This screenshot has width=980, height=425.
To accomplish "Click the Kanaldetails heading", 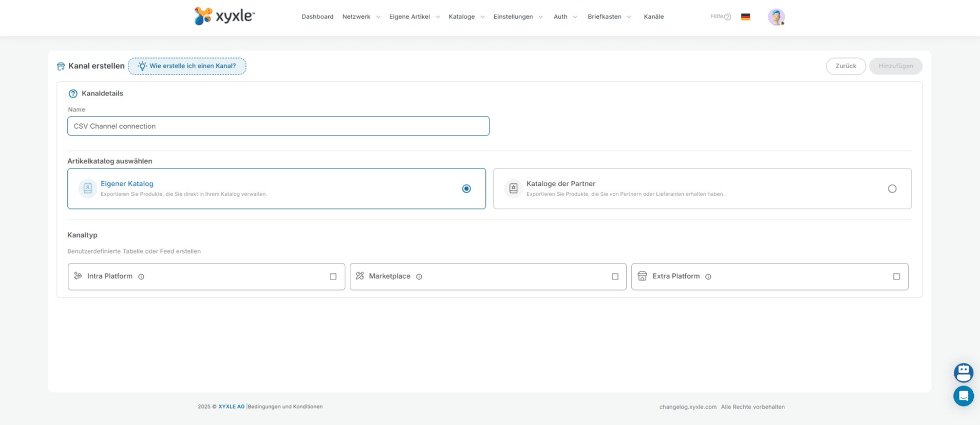I will [102, 93].
